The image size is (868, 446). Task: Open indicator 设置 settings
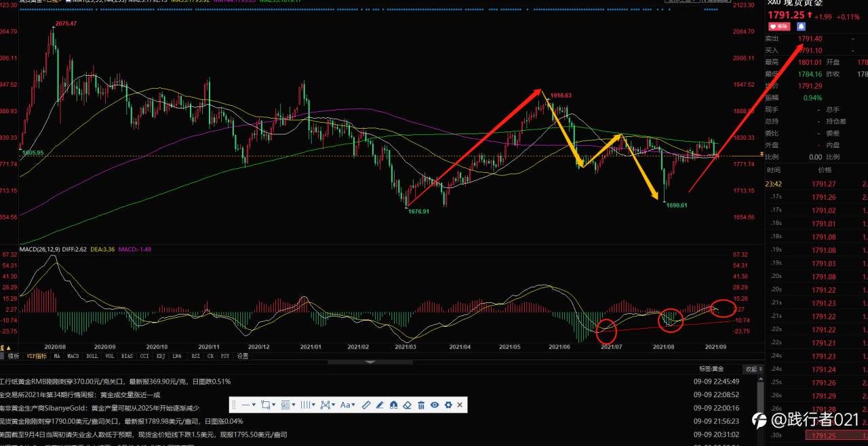click(243, 355)
